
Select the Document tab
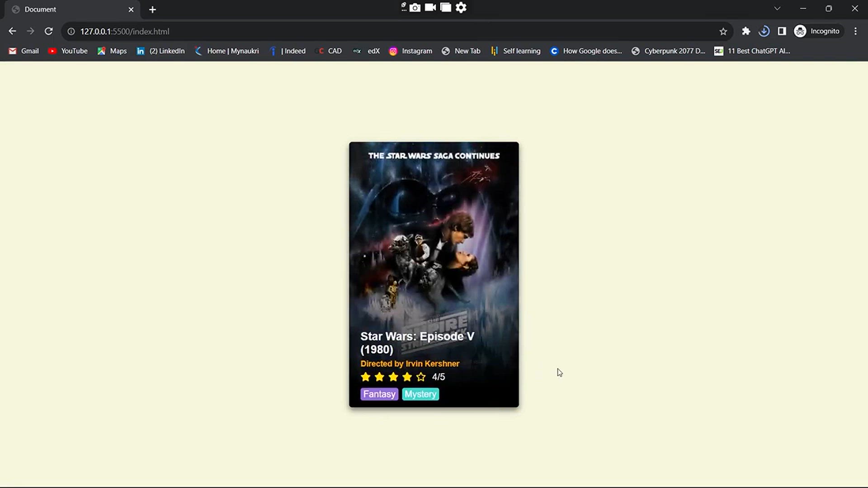71,9
